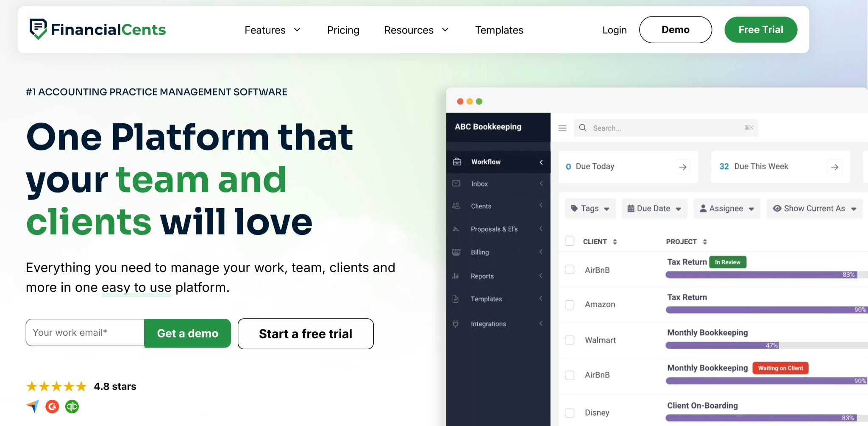Click the Inbox envelope icon
This screenshot has width=868, height=426.
(x=456, y=184)
